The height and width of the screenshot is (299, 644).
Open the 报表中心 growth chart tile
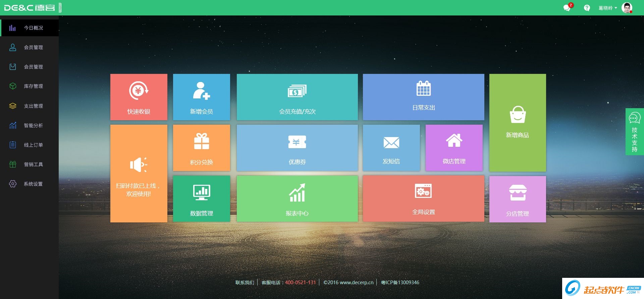pyautogui.click(x=297, y=199)
